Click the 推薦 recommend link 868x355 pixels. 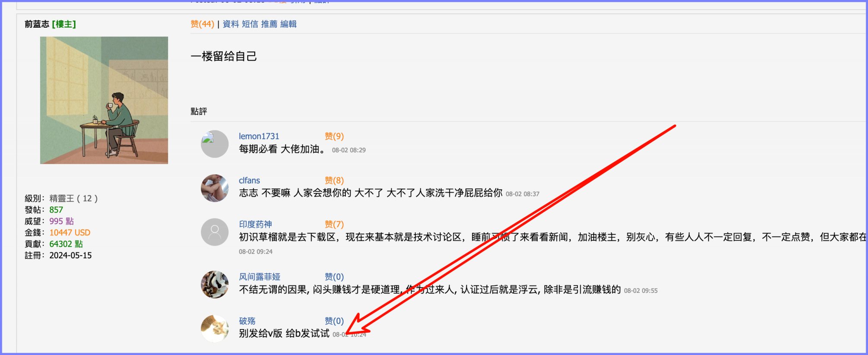point(269,24)
